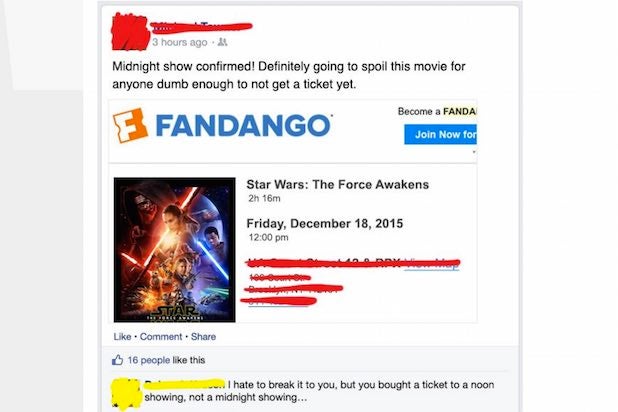The width and height of the screenshot is (618, 412).
Task: Open the Star Wars movie poster thumbnail
Action: point(175,250)
